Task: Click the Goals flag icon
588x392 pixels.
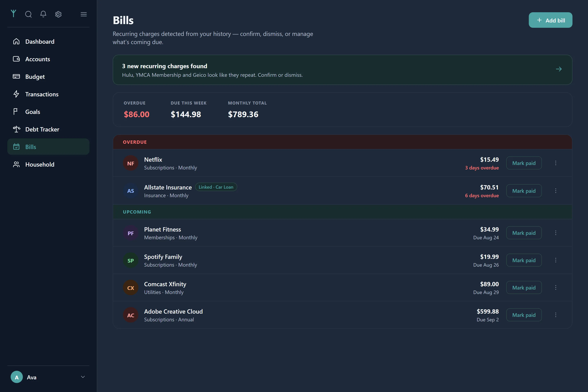Action: tap(16, 111)
